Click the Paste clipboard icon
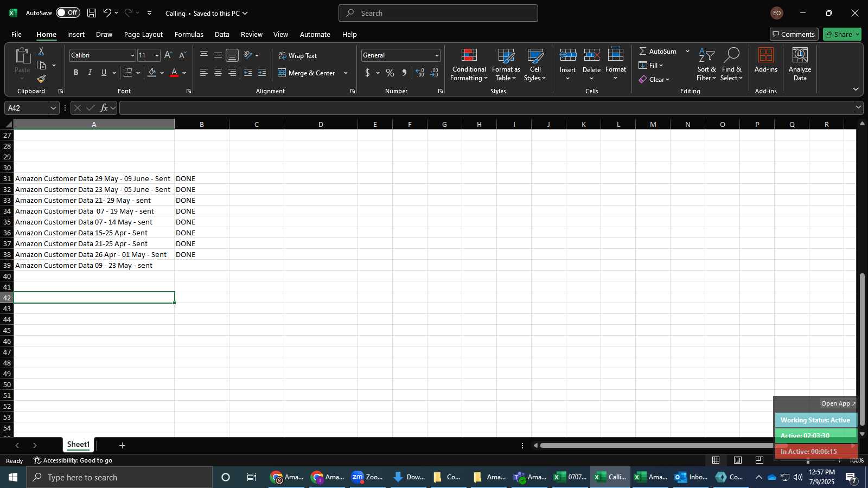Image resolution: width=868 pixels, height=488 pixels. [22, 55]
